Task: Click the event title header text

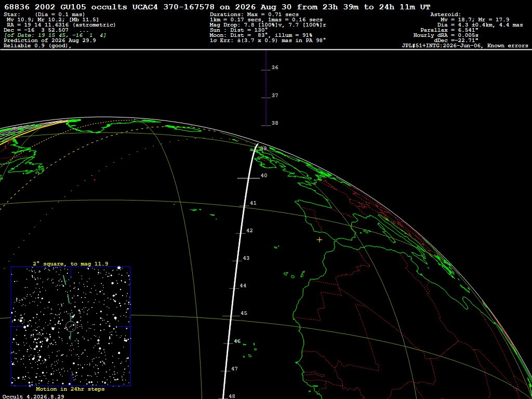Action: click(217, 7)
